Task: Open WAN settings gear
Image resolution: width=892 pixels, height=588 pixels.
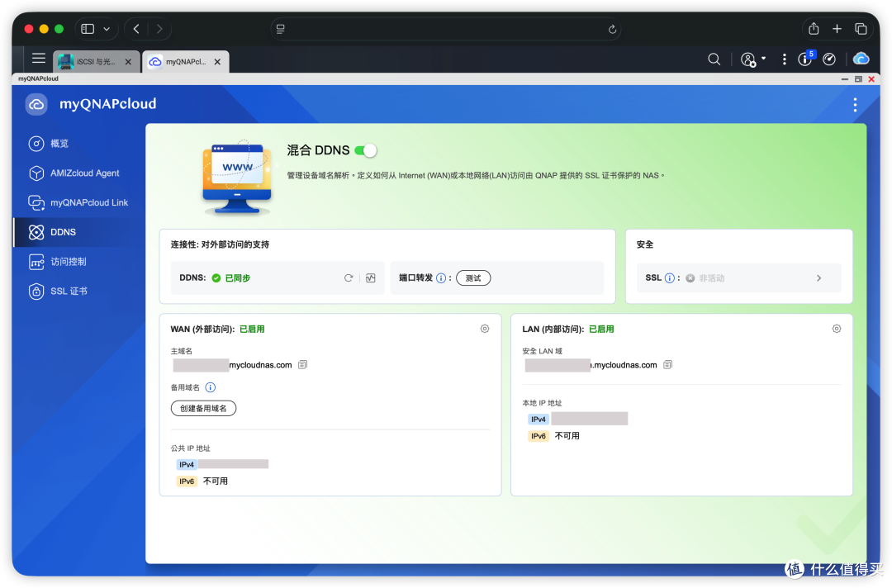Action: [x=485, y=329]
